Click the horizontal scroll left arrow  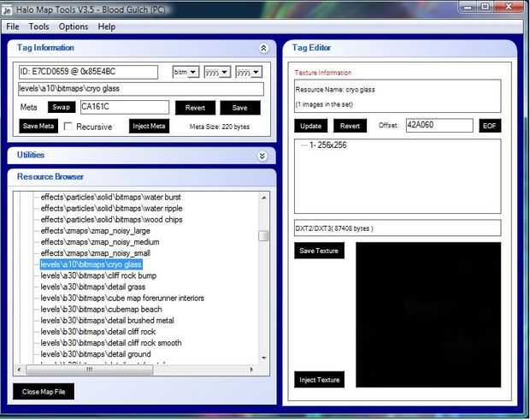coord(19,370)
